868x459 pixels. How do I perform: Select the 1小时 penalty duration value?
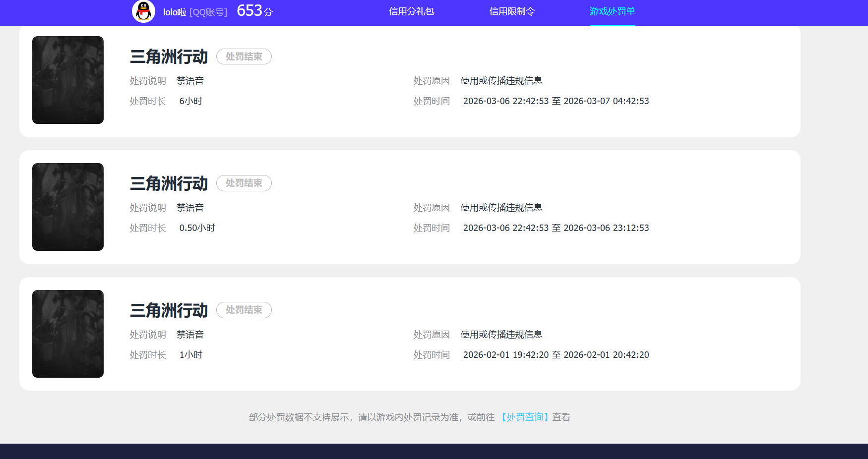click(x=191, y=355)
